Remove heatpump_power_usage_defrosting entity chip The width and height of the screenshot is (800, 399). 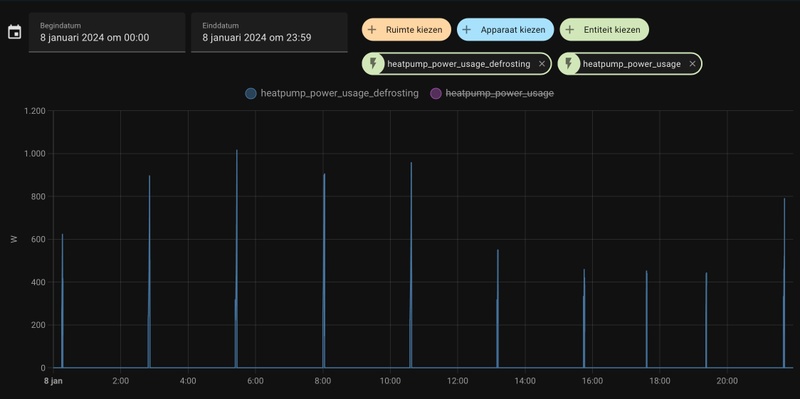point(542,64)
